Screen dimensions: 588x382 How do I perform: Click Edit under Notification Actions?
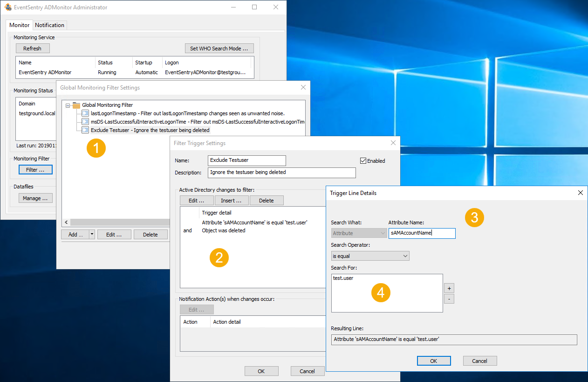tap(197, 310)
